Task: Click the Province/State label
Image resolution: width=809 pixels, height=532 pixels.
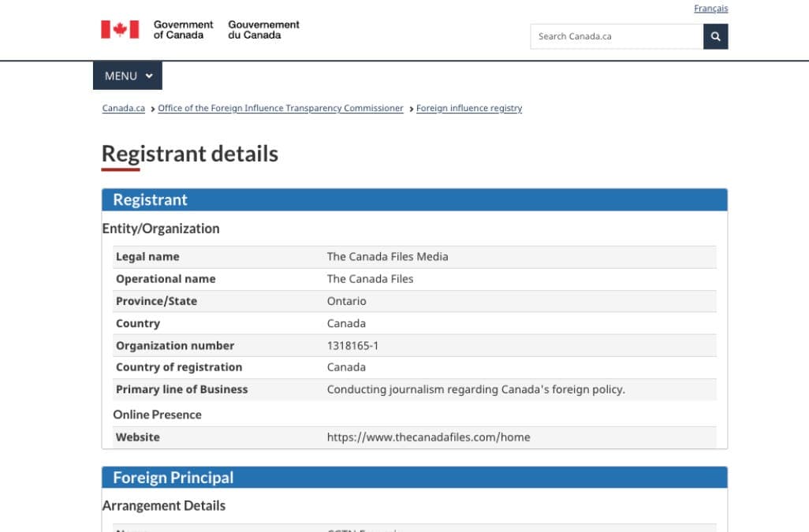Action: pos(156,301)
